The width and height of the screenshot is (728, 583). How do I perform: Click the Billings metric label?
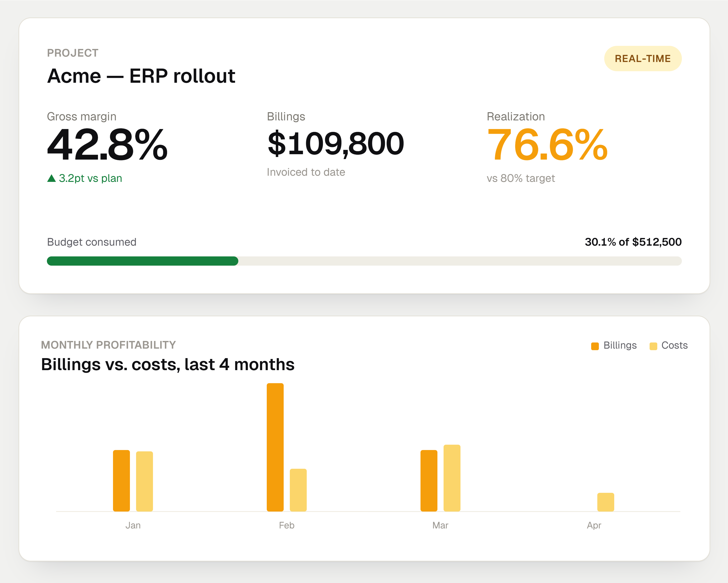point(286,117)
